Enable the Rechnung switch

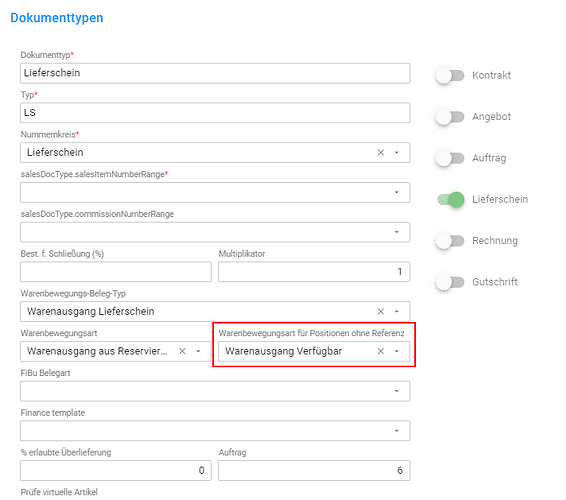coord(450,241)
